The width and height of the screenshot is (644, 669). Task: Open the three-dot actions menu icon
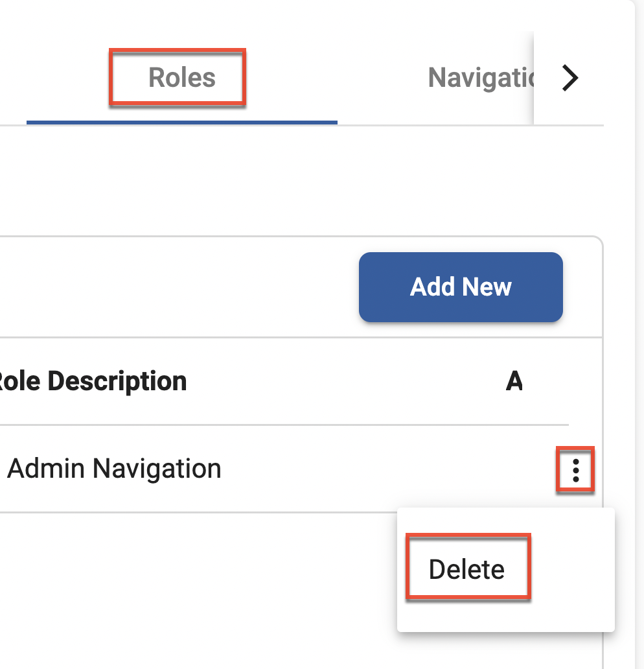575,469
